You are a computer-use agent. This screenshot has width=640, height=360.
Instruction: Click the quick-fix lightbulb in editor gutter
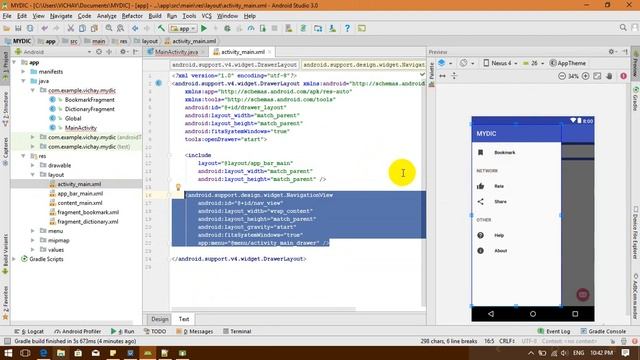178,187
